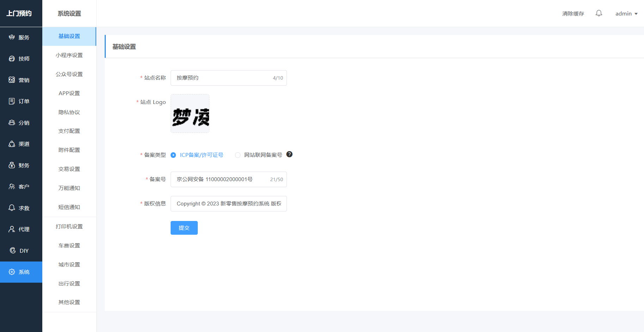This screenshot has width=644, height=332.
Task: Switch to 支付配置 settings page
Action: (x=69, y=131)
